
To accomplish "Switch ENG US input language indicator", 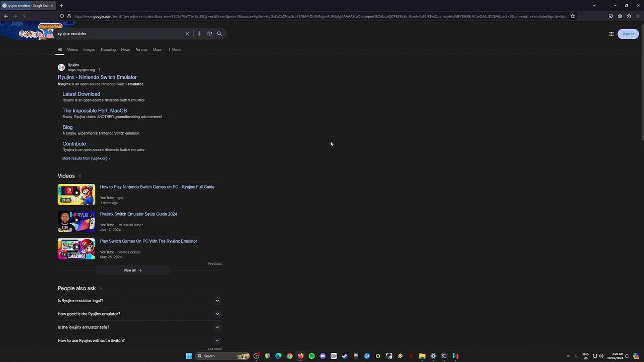I will click(586, 356).
